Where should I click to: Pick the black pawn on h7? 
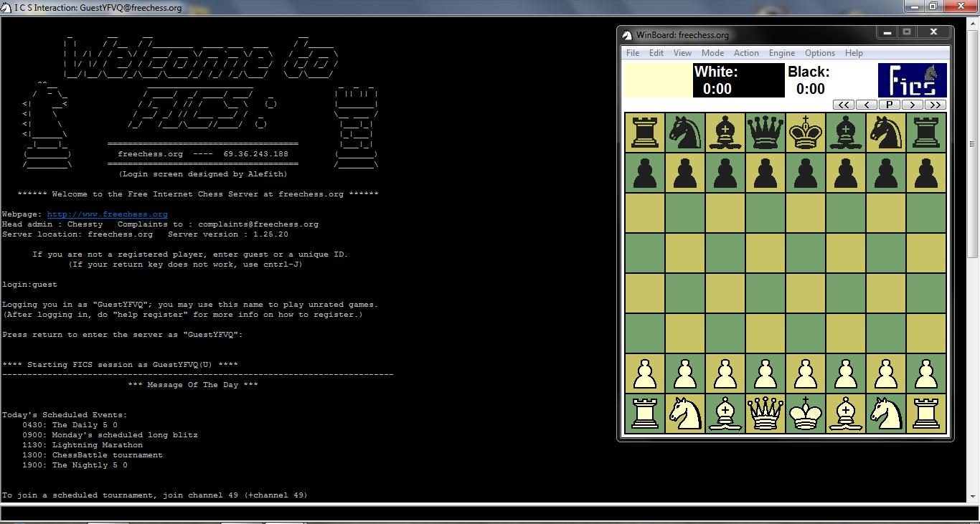pos(925,173)
